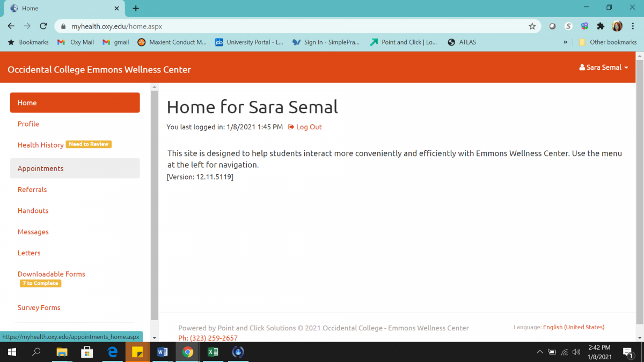644x362 pixels.
Task: Open Messages in the sidebar
Action: coord(33,232)
